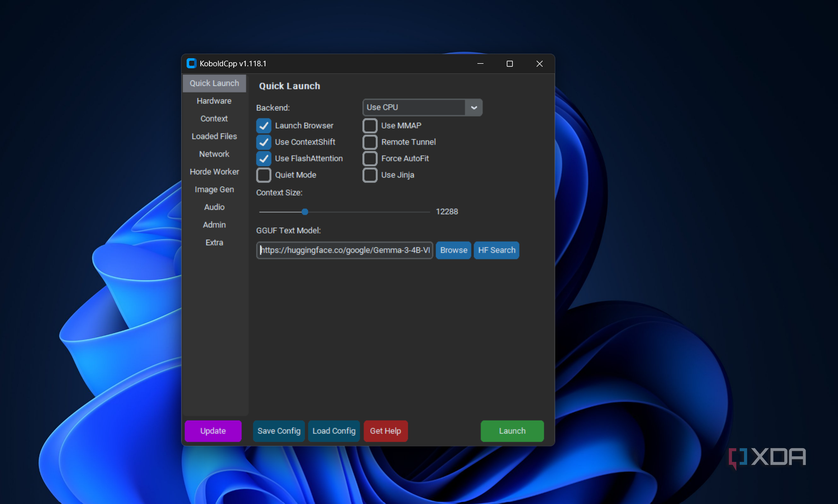
Task: Open the Backend dropdown arrow
Action: tap(474, 108)
